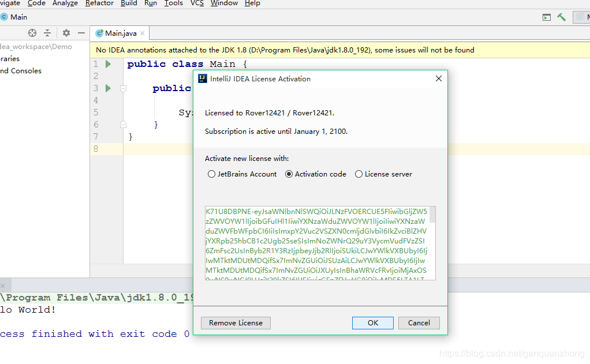
Task: Click the run arrow beside line 1
Action: tap(109, 64)
